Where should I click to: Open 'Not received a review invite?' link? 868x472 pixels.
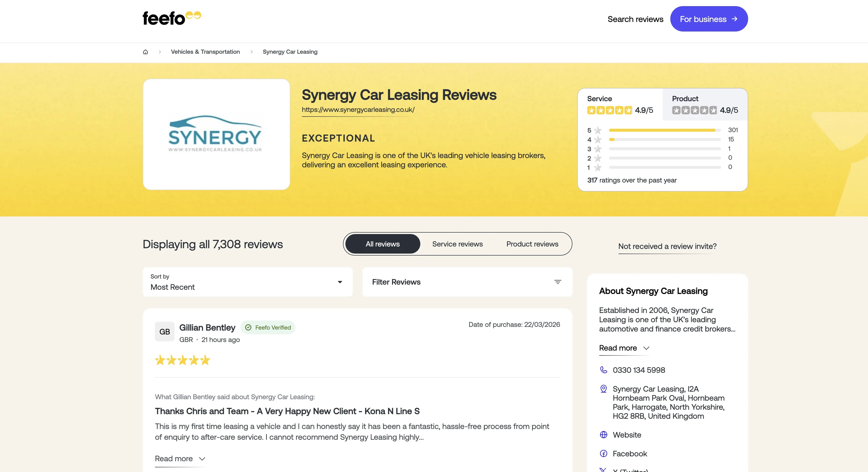pyautogui.click(x=667, y=247)
